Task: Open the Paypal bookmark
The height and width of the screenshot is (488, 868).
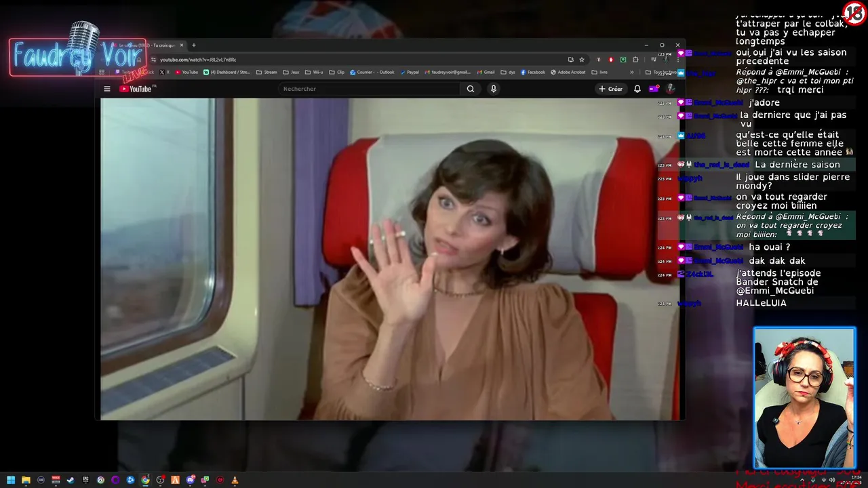Action: click(410, 72)
